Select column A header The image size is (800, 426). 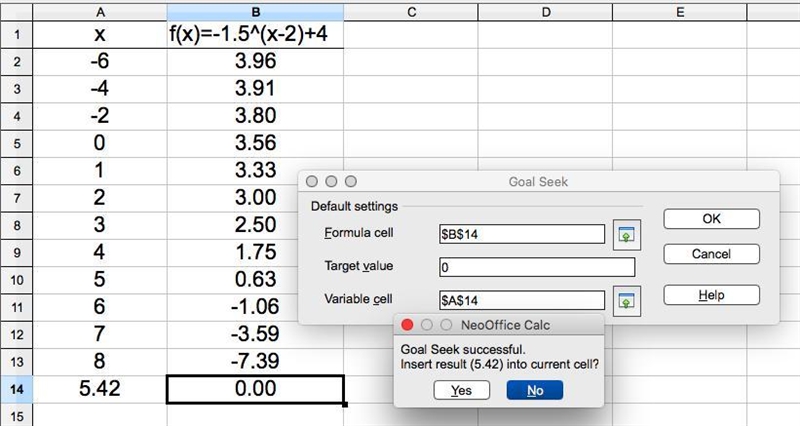pos(99,12)
